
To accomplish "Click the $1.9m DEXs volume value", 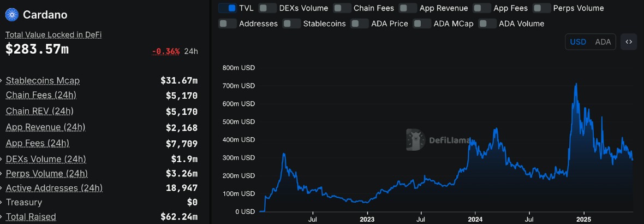I will (x=184, y=159).
